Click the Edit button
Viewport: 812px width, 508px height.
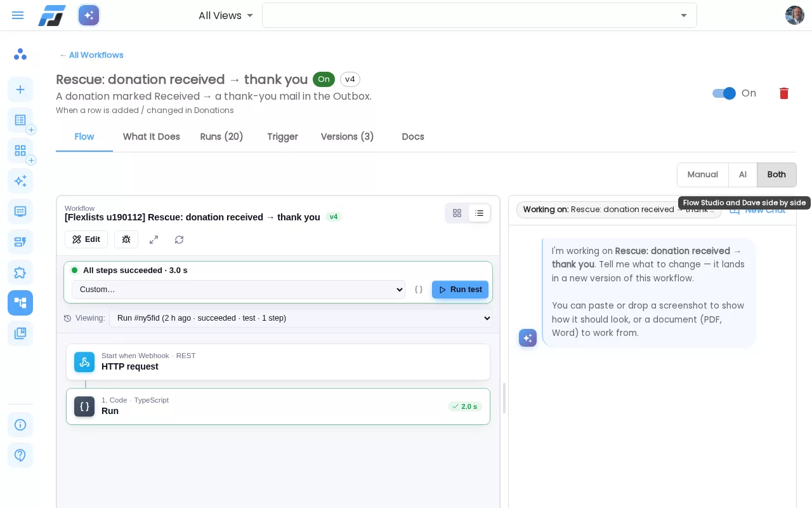pos(86,239)
